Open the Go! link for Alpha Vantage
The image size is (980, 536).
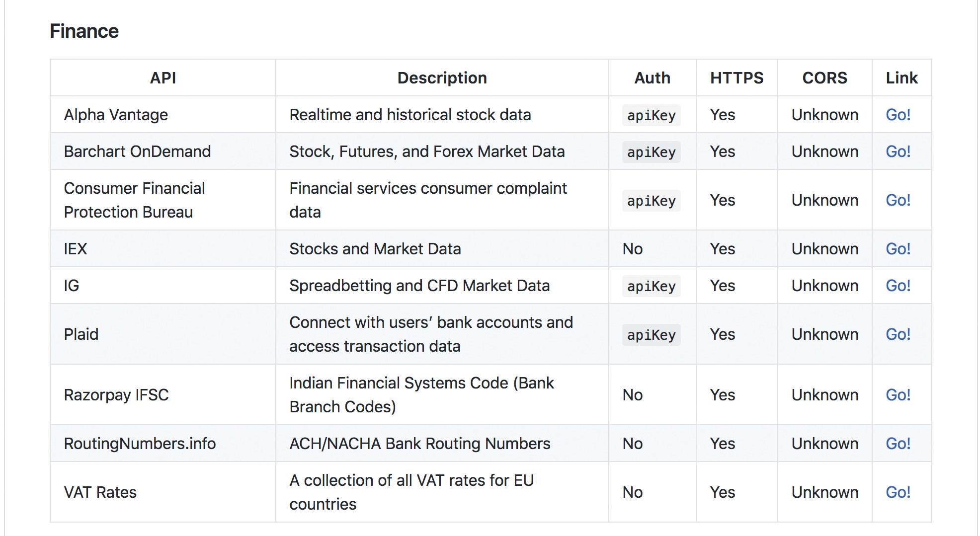pyautogui.click(x=898, y=115)
